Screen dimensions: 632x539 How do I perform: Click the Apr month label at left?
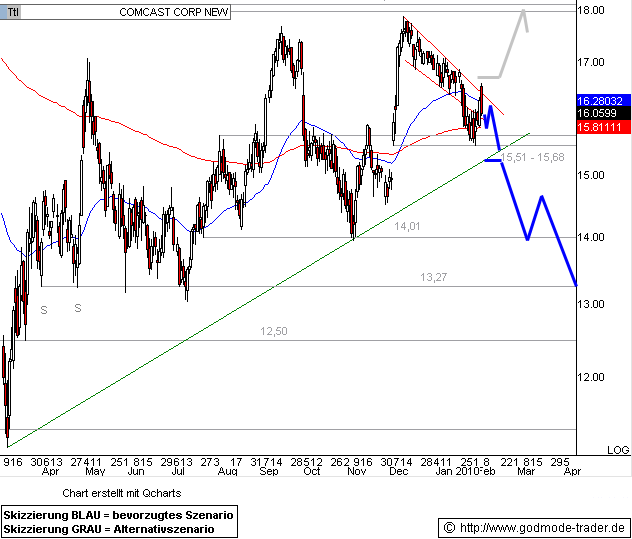pyautogui.click(x=50, y=471)
